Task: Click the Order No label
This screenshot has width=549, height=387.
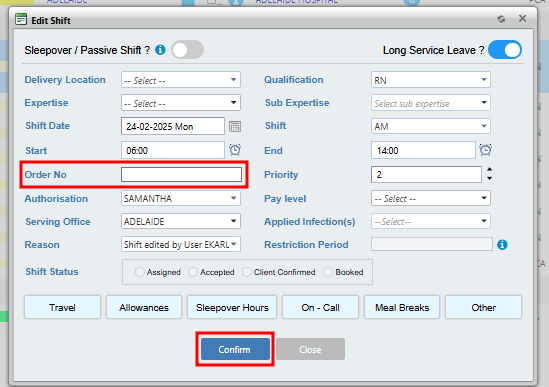Action: pos(46,174)
